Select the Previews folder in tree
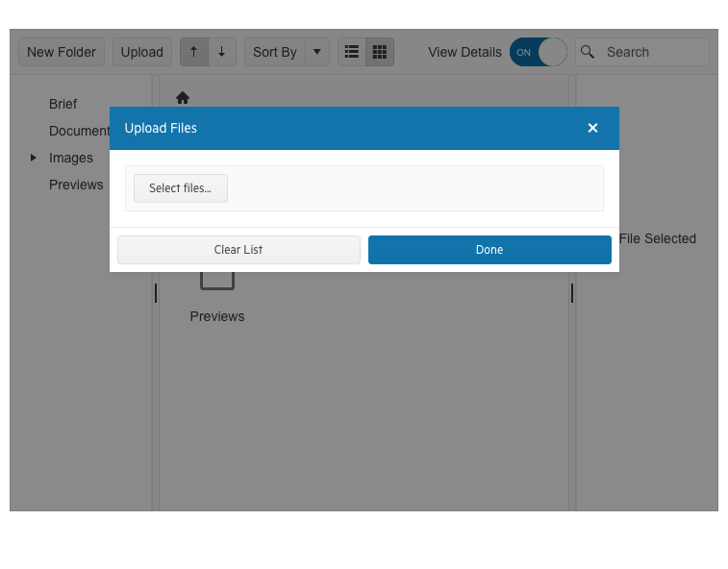 click(76, 185)
